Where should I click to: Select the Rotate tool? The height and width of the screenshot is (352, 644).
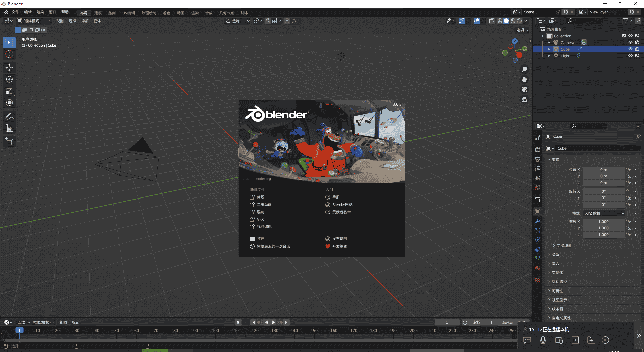(x=9, y=79)
